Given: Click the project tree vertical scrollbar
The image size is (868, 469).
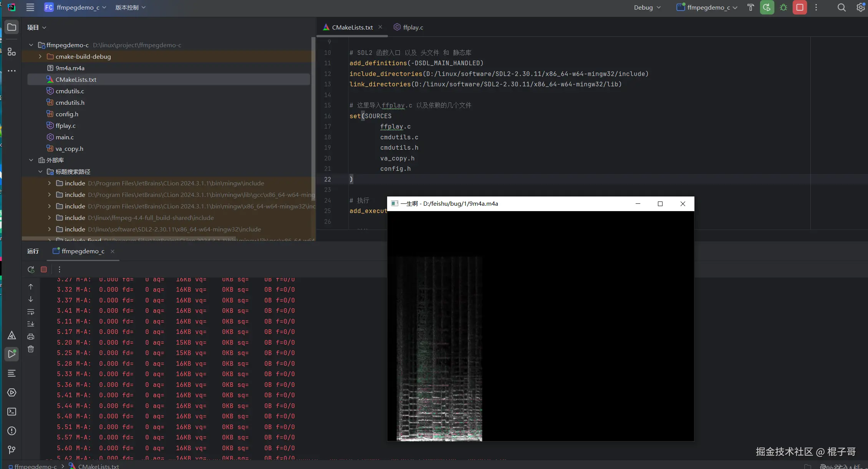Looking at the screenshot, I should [313, 115].
